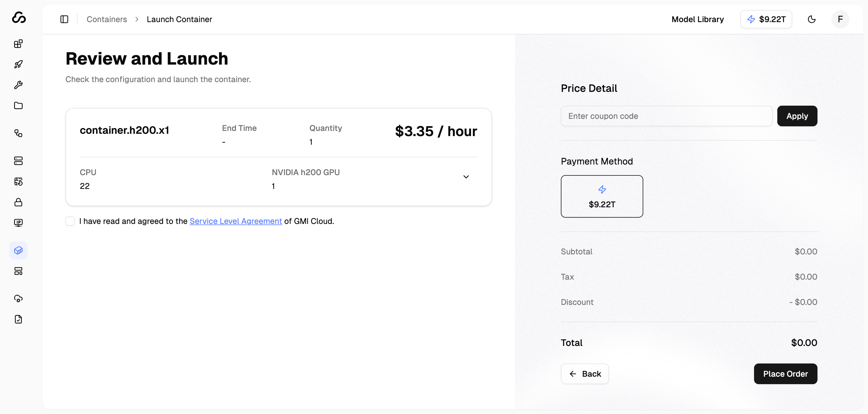Click the GMI Cloud logo

(19, 18)
